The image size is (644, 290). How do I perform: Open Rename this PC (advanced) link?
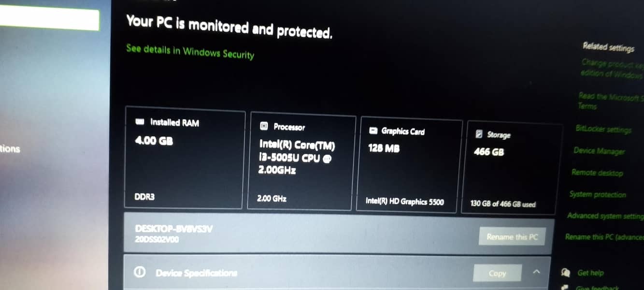(x=604, y=237)
